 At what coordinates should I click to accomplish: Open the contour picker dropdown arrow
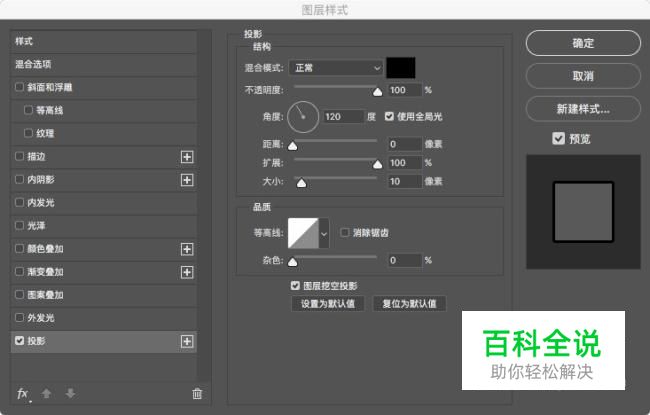pyautogui.click(x=324, y=233)
